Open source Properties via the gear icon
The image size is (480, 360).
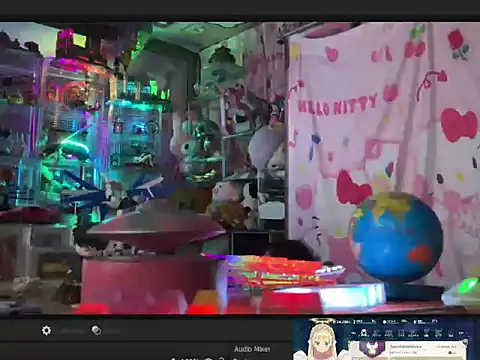click(46, 330)
